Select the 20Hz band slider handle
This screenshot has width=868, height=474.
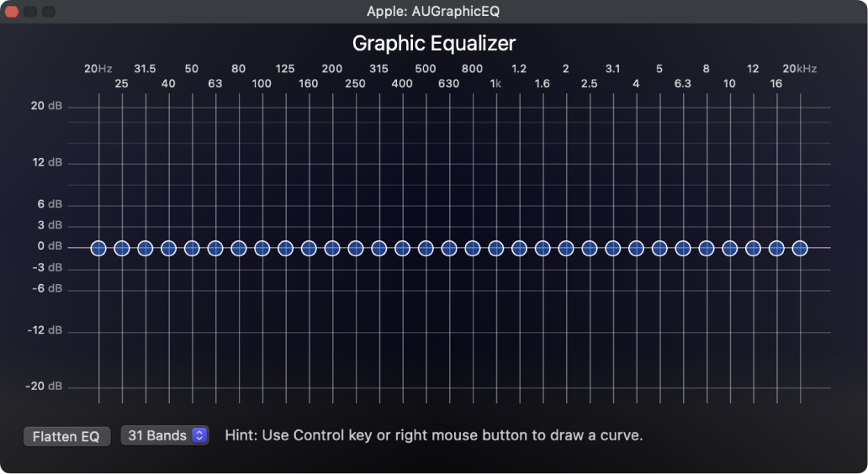point(98,248)
